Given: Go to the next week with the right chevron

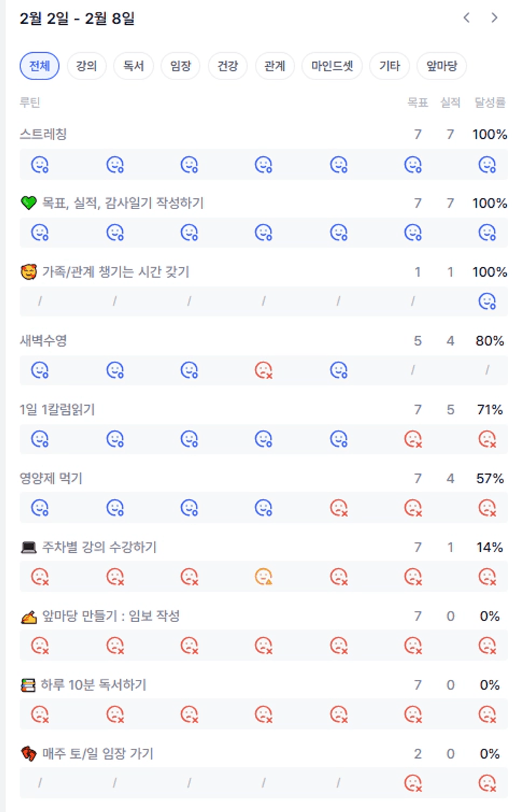Looking at the screenshot, I should (x=494, y=18).
